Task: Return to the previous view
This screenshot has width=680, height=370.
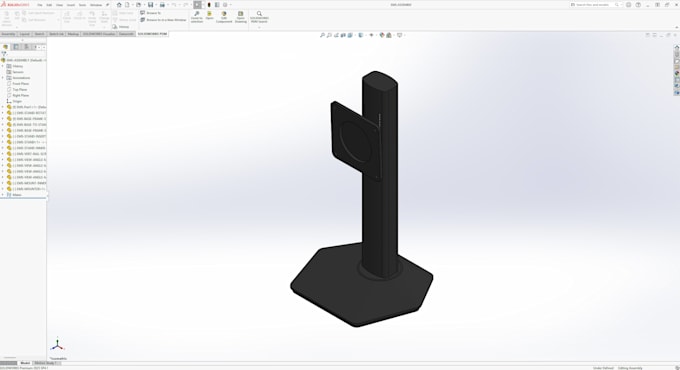Action: coord(336,35)
